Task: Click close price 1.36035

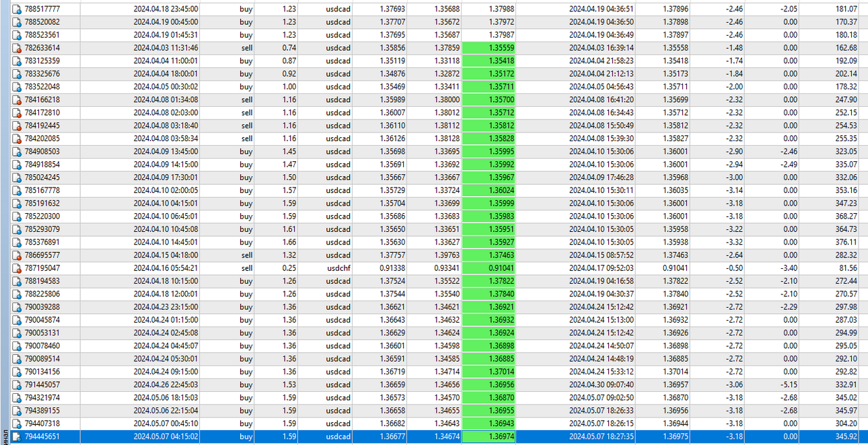Action: point(676,190)
